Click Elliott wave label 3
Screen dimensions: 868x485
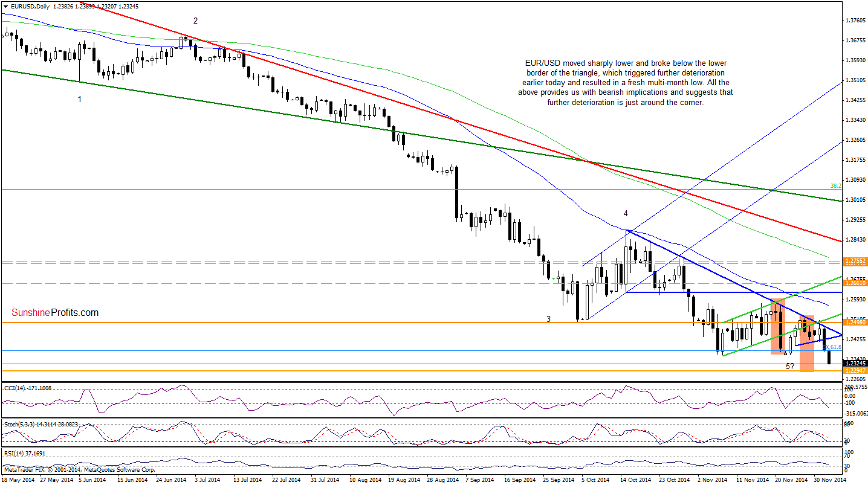coord(548,318)
